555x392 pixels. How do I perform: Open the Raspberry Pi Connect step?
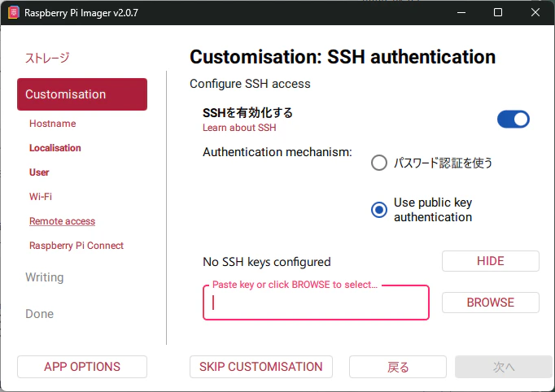[76, 246]
